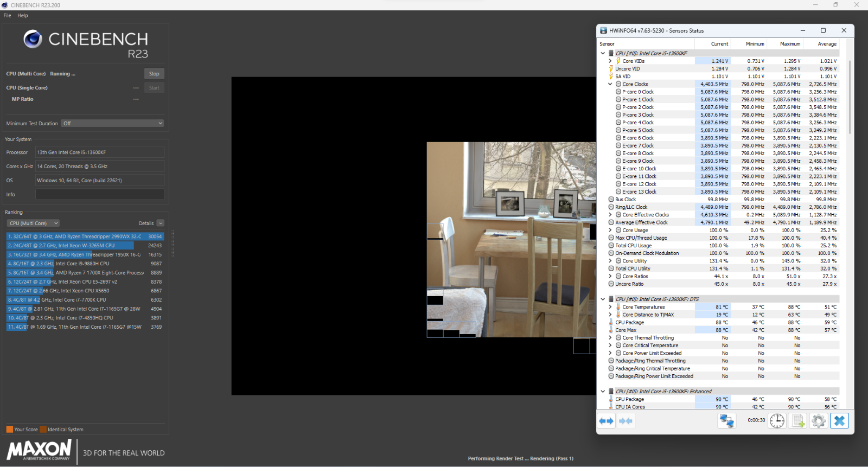
Task: Click the render preview image in Cinebench
Action: [x=413, y=236]
